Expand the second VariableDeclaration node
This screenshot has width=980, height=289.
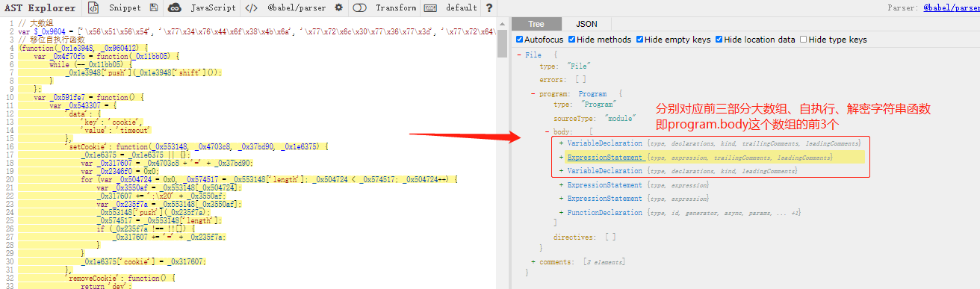561,171
